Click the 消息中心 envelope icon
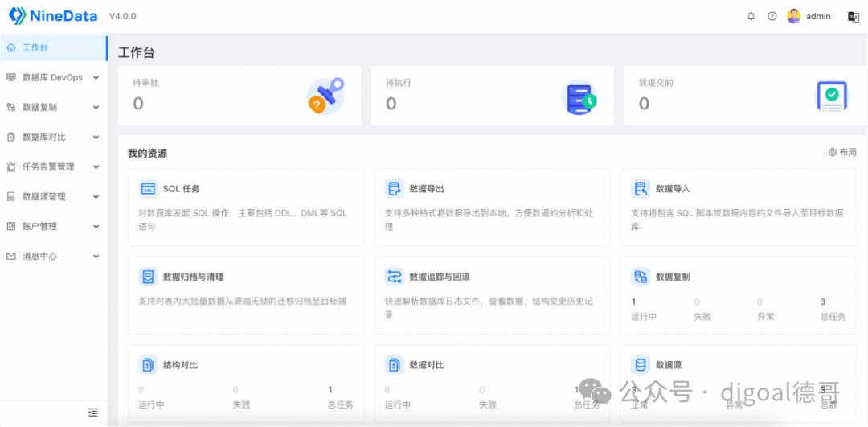Image resolution: width=868 pixels, height=427 pixels. 11,257
